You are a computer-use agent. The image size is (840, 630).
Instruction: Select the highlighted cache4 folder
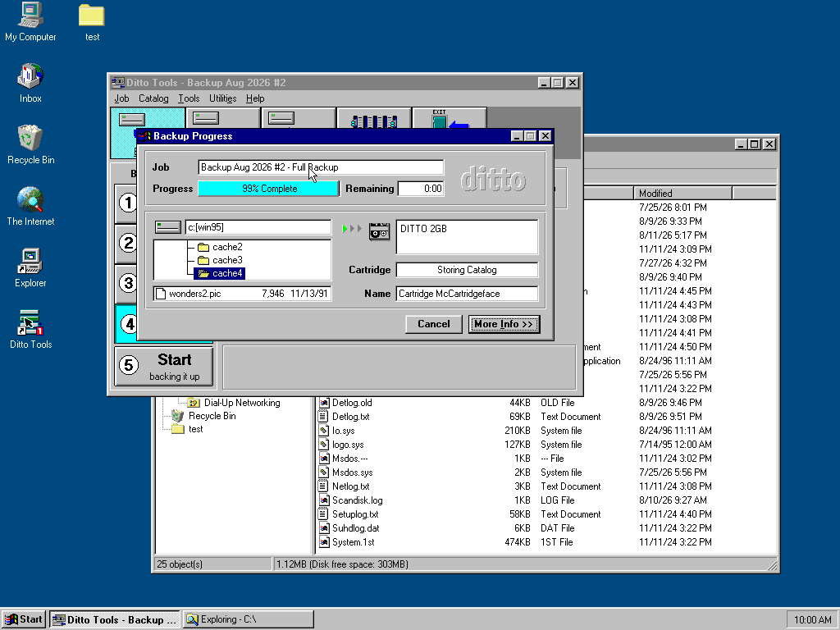(x=220, y=273)
